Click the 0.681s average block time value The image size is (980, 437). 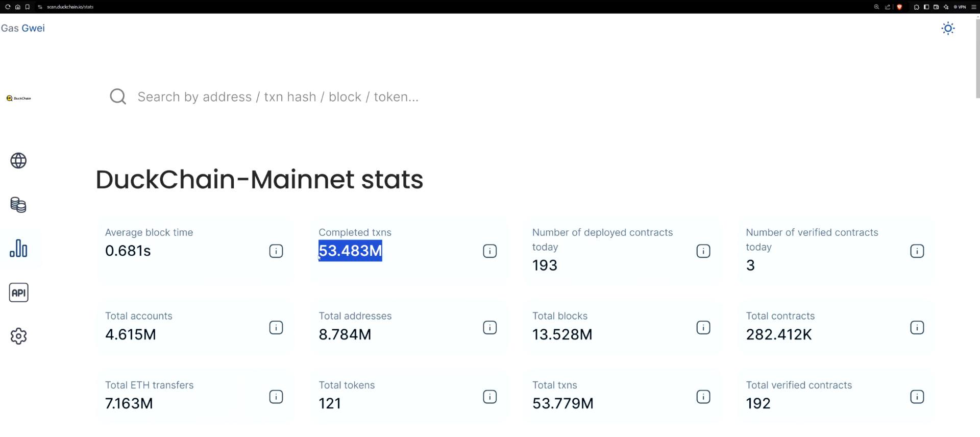point(128,251)
